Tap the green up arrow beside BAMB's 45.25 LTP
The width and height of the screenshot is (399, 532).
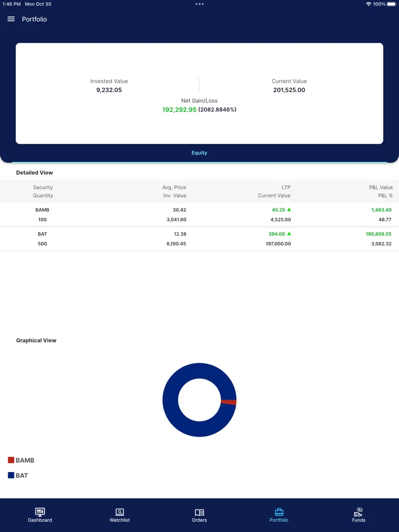tap(289, 209)
